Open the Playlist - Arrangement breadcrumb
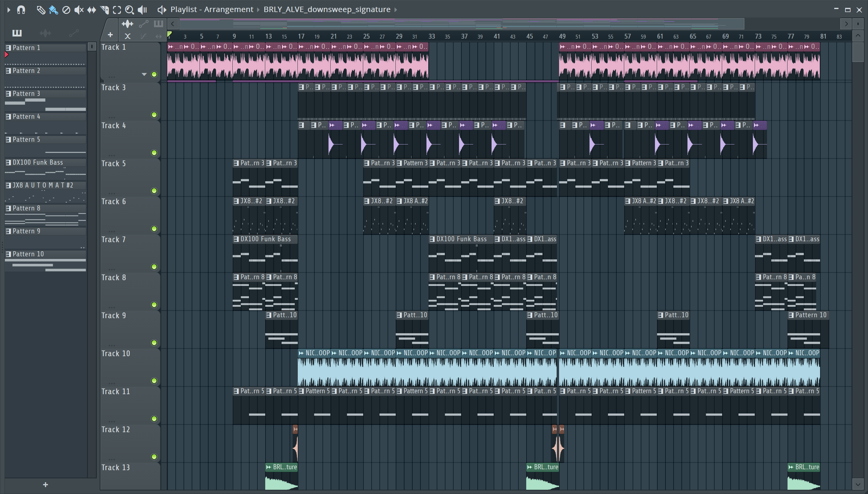The height and width of the screenshot is (494, 868). pyautogui.click(x=212, y=10)
